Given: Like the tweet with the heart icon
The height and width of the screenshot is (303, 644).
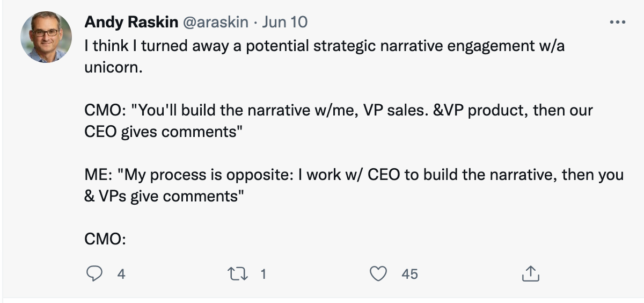Looking at the screenshot, I should point(379,274).
